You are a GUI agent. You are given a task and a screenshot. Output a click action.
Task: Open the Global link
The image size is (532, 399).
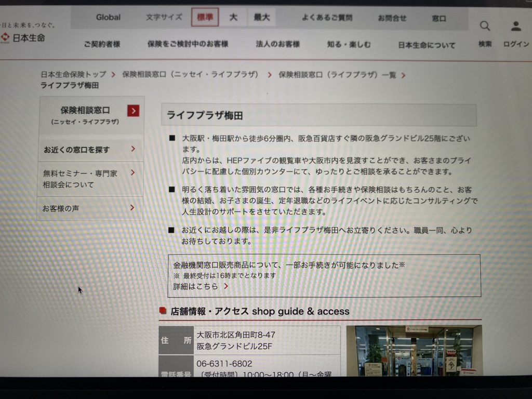[108, 17]
